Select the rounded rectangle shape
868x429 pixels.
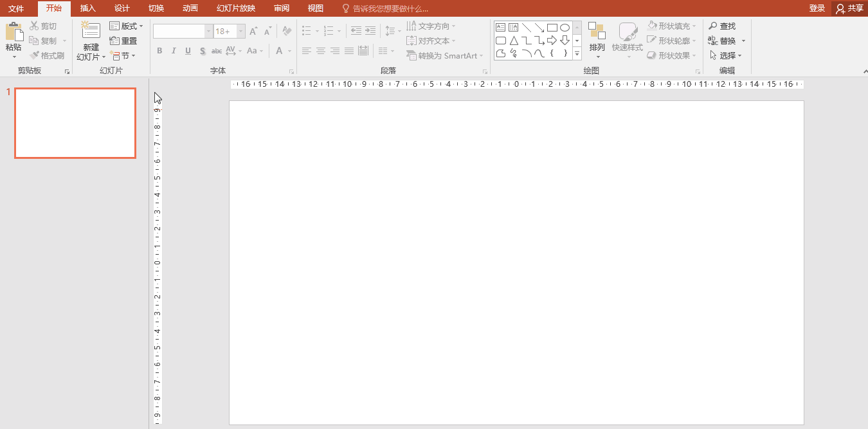(x=500, y=41)
